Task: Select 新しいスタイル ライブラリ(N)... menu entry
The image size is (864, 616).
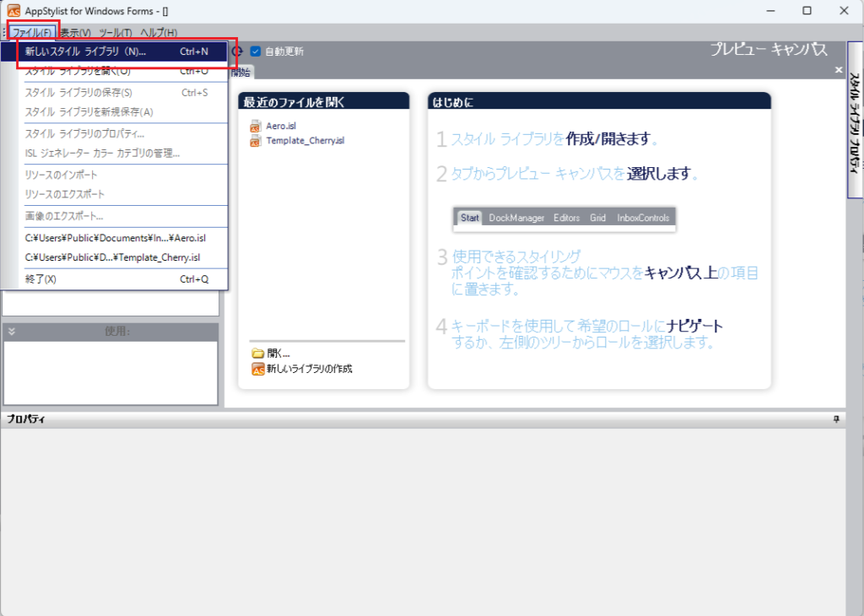Action: [85, 51]
